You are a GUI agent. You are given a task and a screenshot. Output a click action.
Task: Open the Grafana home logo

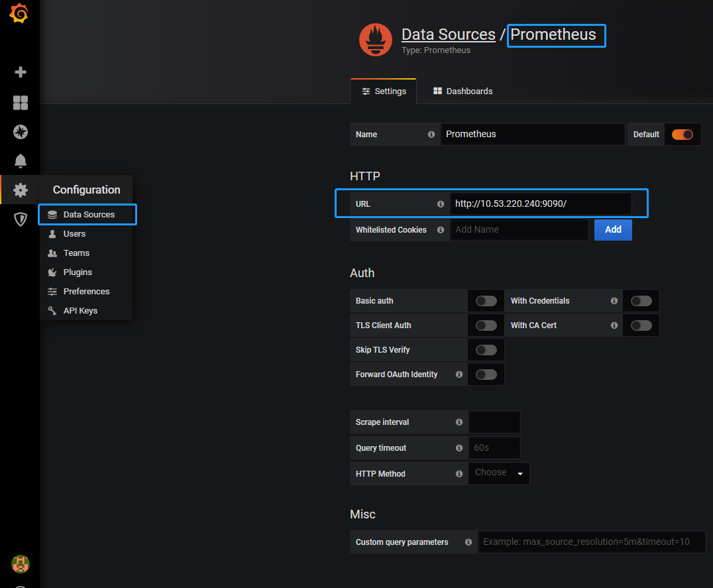[19, 13]
